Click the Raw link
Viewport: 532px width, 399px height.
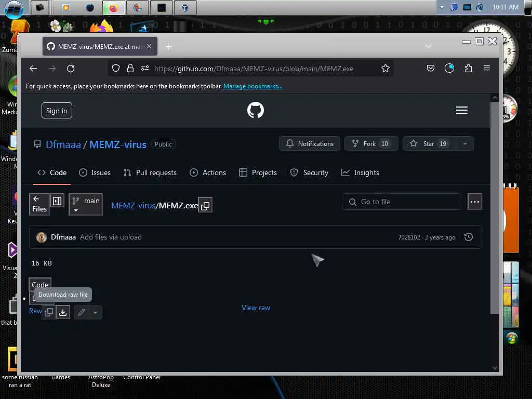(35, 311)
